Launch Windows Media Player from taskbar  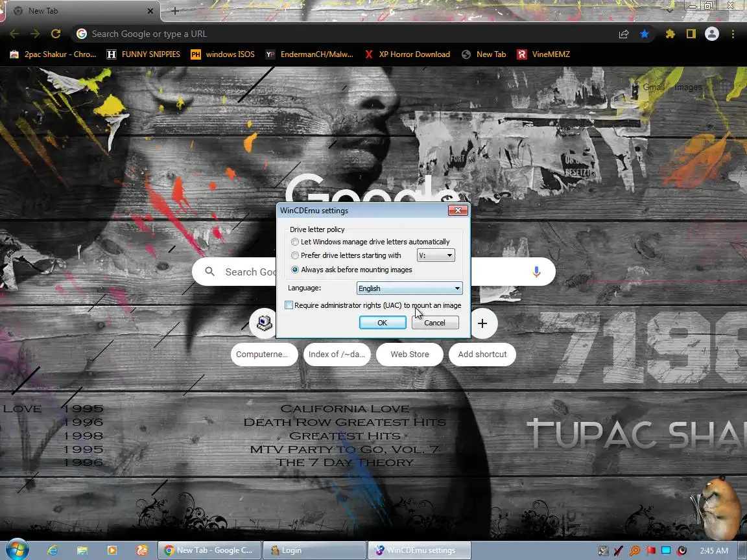tap(112, 550)
